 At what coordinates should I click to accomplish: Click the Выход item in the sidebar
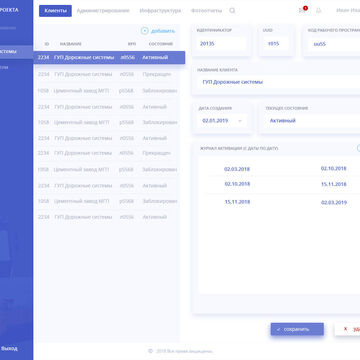coord(9,348)
